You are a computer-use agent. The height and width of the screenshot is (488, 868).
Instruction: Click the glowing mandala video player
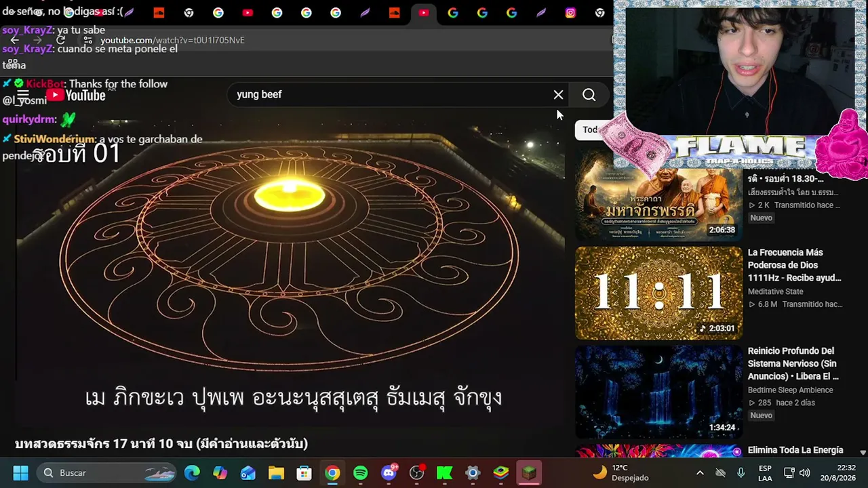pos(290,271)
